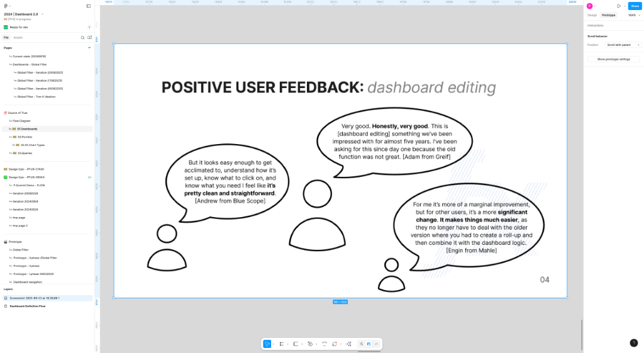Open the 03.Queries page
The image size is (644, 353).
(25, 153)
